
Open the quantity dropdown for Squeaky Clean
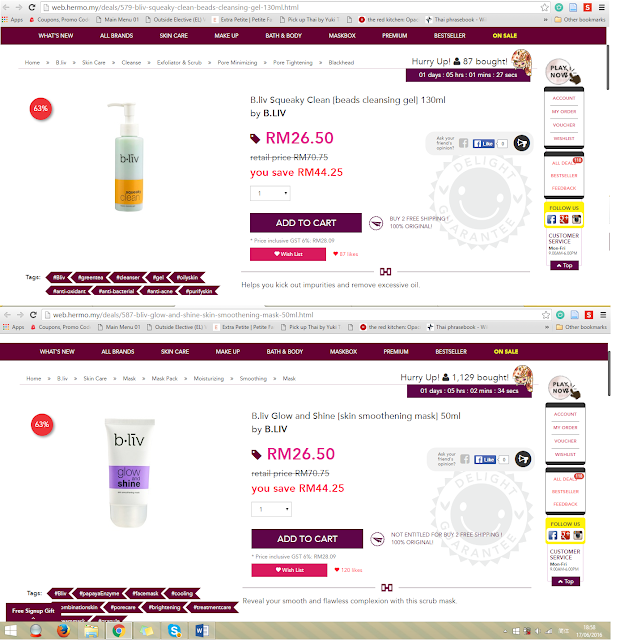point(270,193)
